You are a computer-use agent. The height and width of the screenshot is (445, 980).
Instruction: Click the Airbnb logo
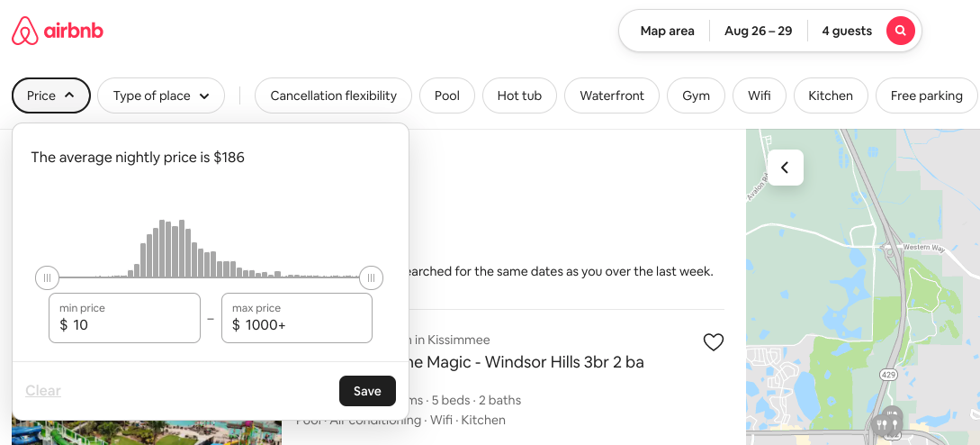[x=58, y=32]
